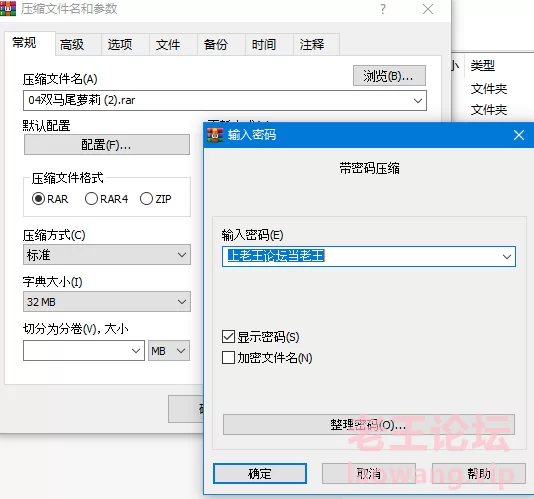Viewport: 534px width, 499px height.
Task: Click the WinRAR icon in password dialog title
Action: click(215, 135)
